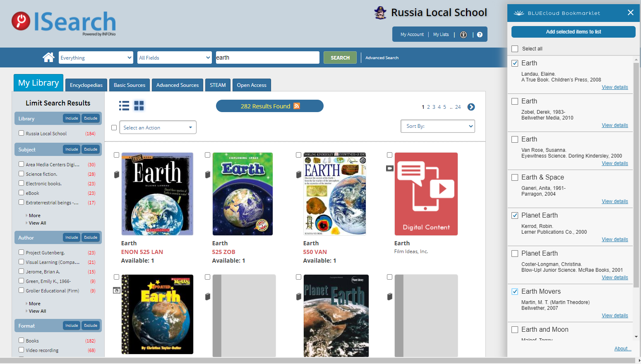This screenshot has height=364, width=641.
Task: Tick the Select all checkbox in bookmarklet
Action: 515,49
